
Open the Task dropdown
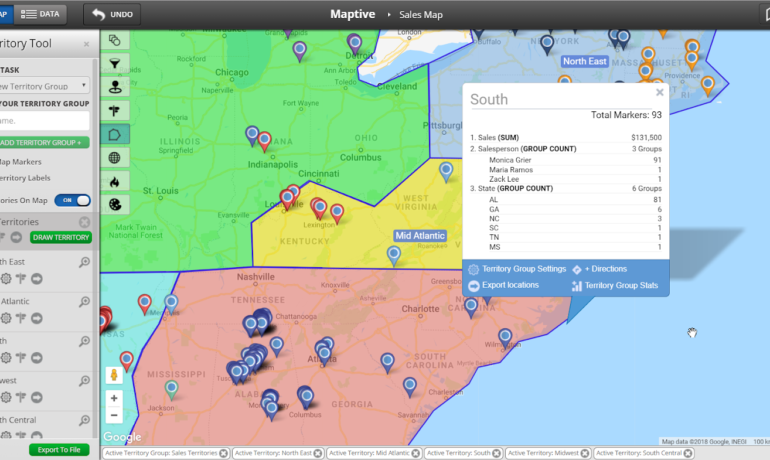click(44, 86)
